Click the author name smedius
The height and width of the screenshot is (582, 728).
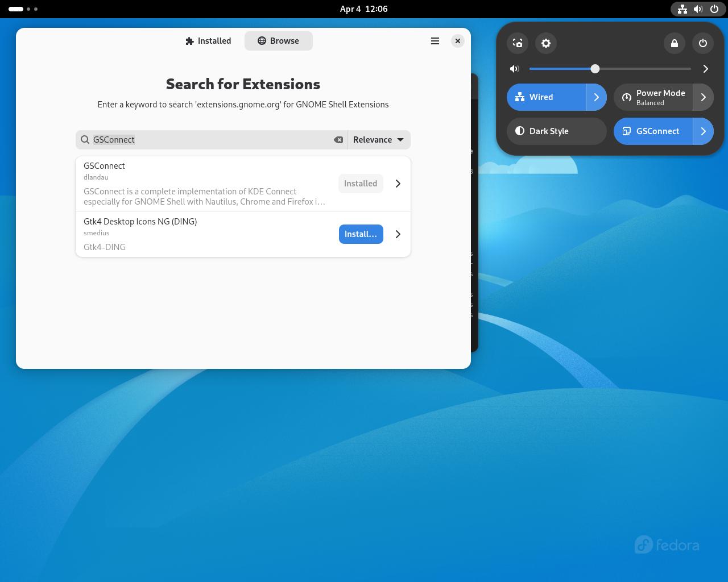point(97,233)
